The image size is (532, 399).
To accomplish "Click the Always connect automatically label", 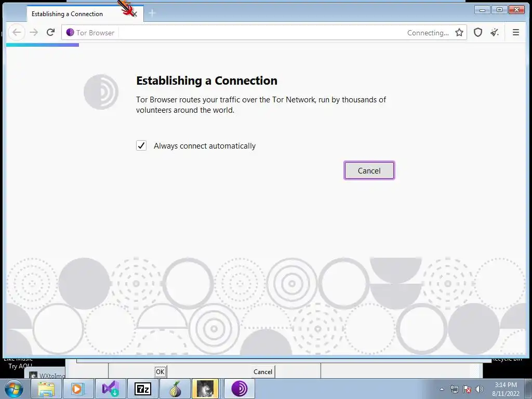I will [x=205, y=146].
